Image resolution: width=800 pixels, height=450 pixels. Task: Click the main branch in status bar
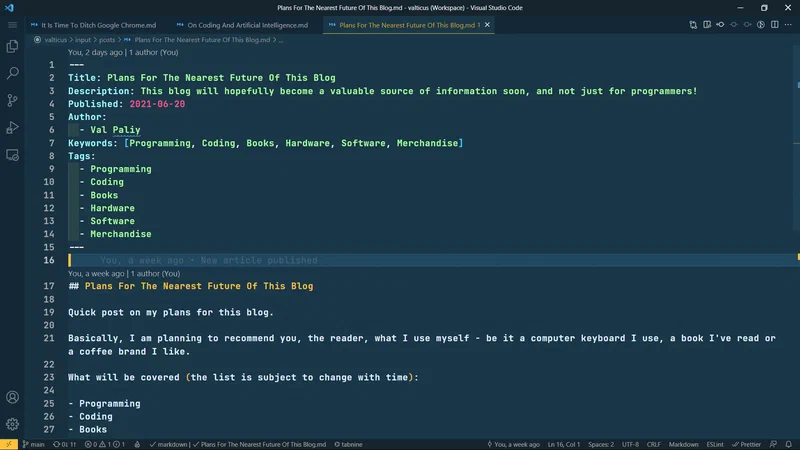33,443
